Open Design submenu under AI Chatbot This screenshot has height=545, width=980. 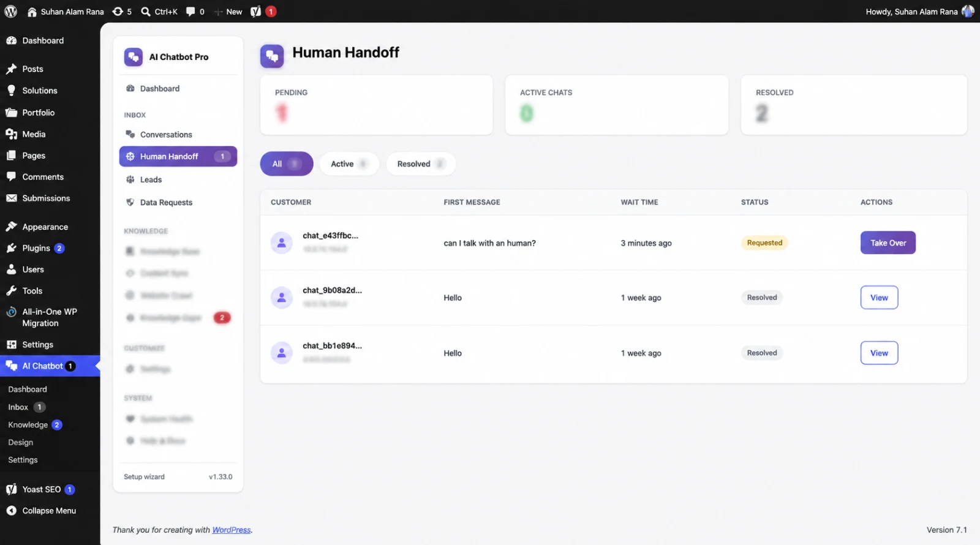click(x=20, y=442)
